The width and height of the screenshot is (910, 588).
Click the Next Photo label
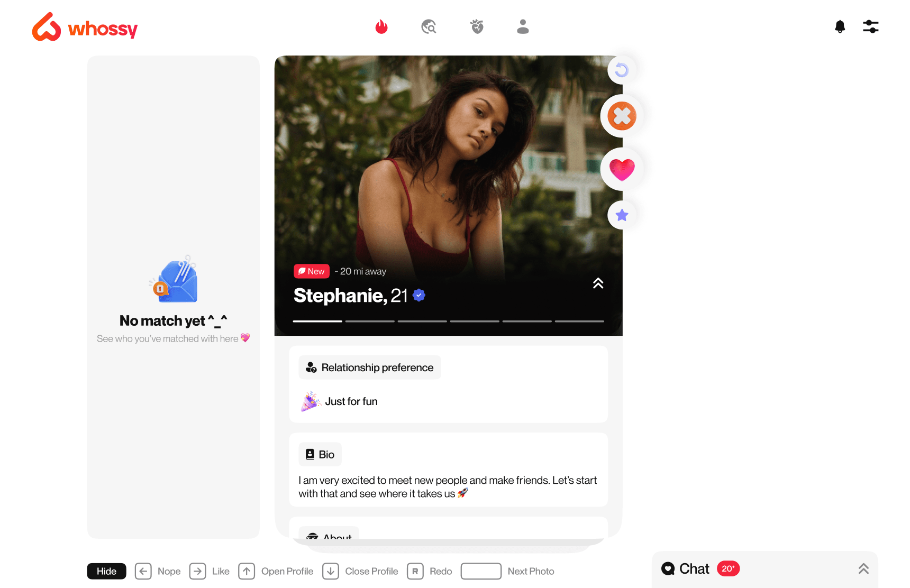tap(531, 571)
